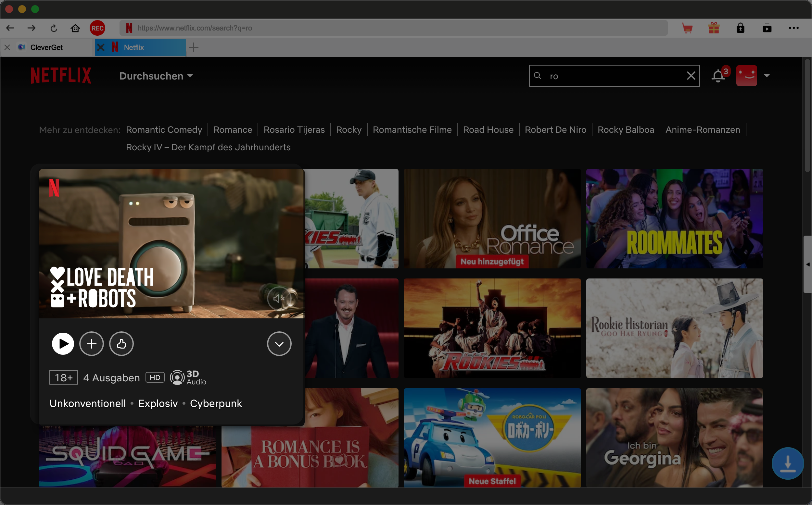Viewport: 812px width, 505px height.
Task: Click into the search field containing 'ro'
Action: [614, 76]
